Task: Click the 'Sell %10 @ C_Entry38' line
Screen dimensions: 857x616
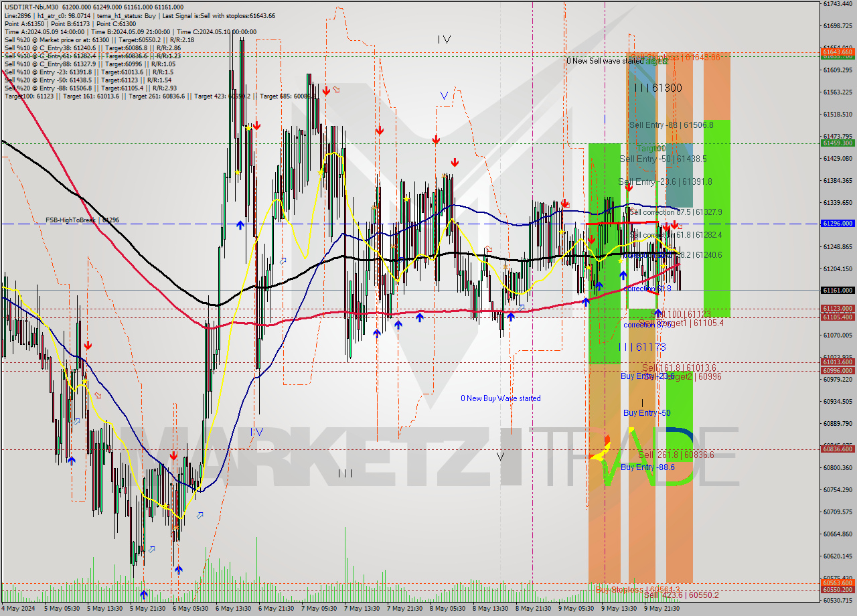Action: click(x=92, y=48)
